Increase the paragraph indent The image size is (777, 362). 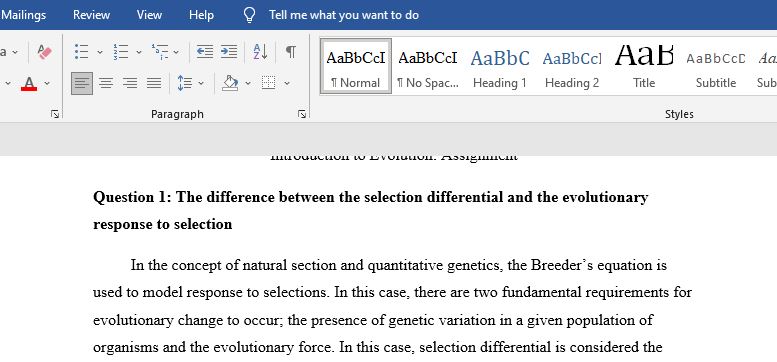point(228,52)
